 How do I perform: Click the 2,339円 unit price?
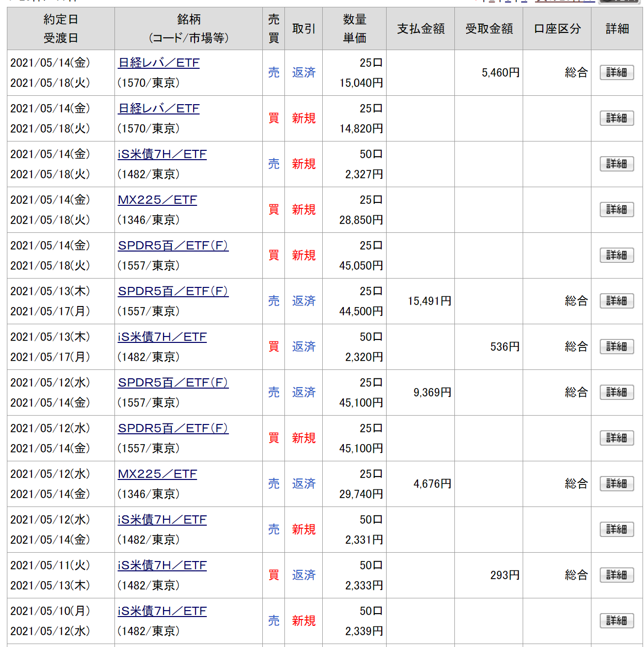pos(364,631)
